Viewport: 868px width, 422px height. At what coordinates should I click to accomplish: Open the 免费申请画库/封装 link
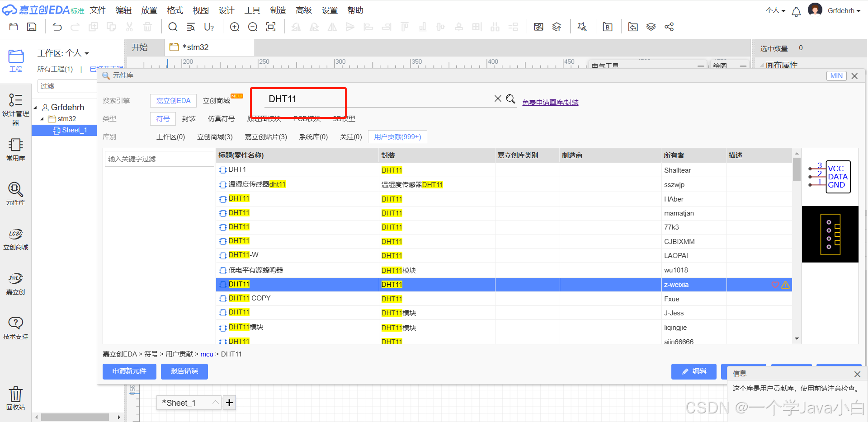pos(550,103)
